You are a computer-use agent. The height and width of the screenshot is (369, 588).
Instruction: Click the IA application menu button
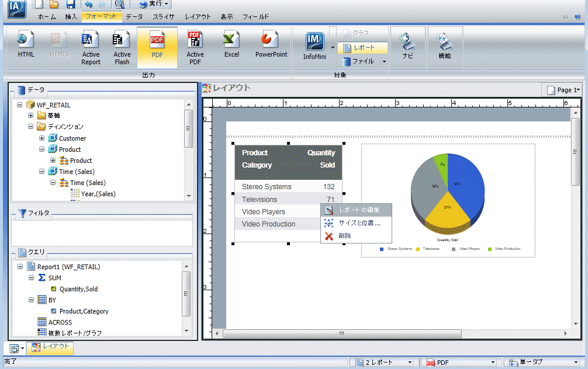tap(17, 8)
